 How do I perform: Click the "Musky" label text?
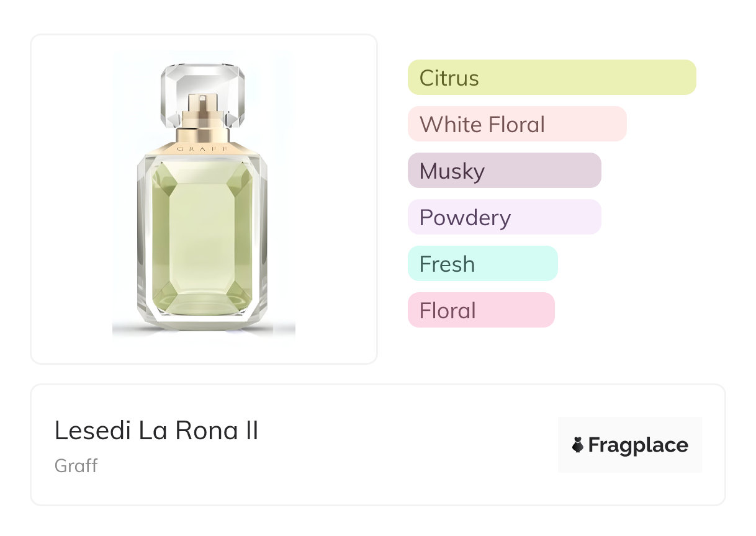point(452,171)
